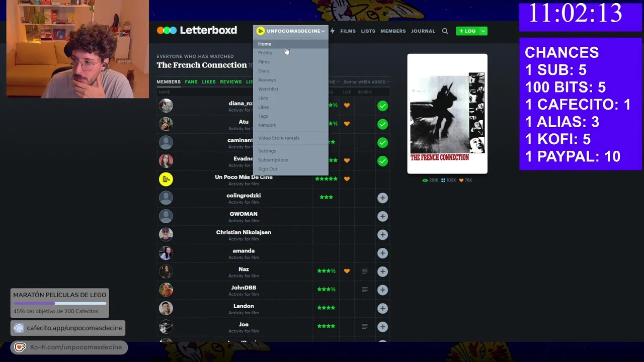Go to LISTS in top navigation
The width and height of the screenshot is (644, 362).
368,31
